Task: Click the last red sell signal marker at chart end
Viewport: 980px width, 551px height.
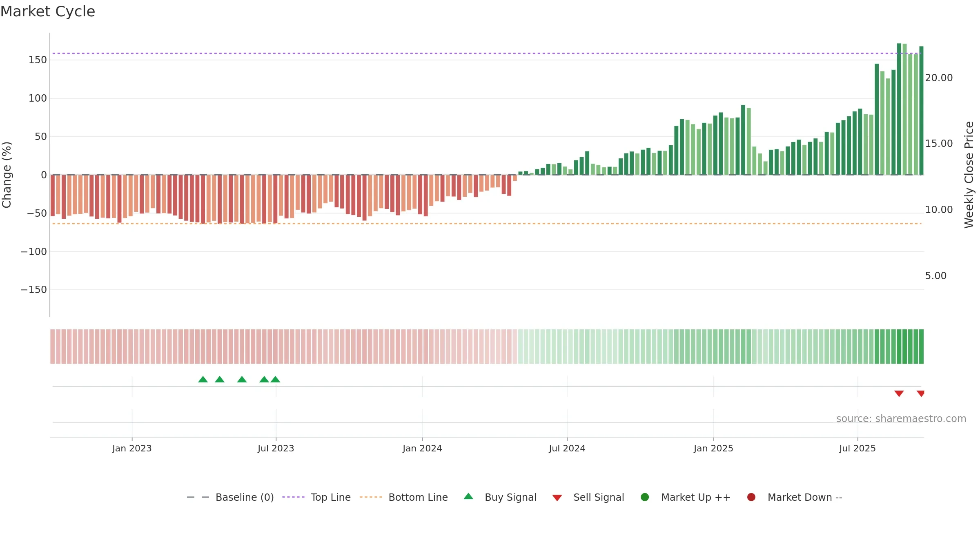Action: [921, 393]
